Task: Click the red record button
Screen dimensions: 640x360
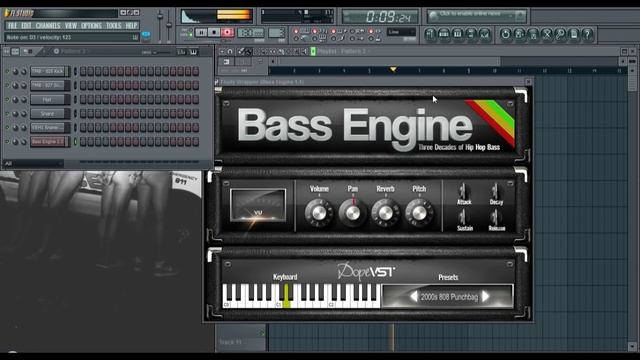Action: click(227, 32)
